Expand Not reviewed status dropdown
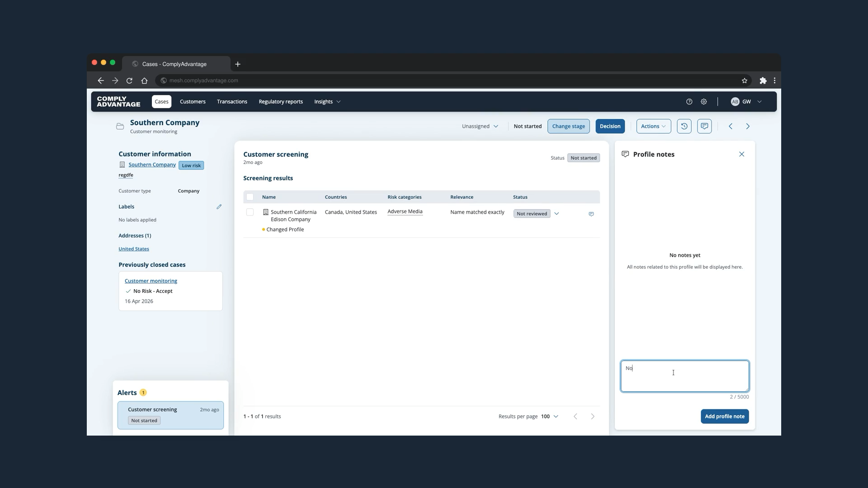This screenshot has width=868, height=488. [557, 214]
